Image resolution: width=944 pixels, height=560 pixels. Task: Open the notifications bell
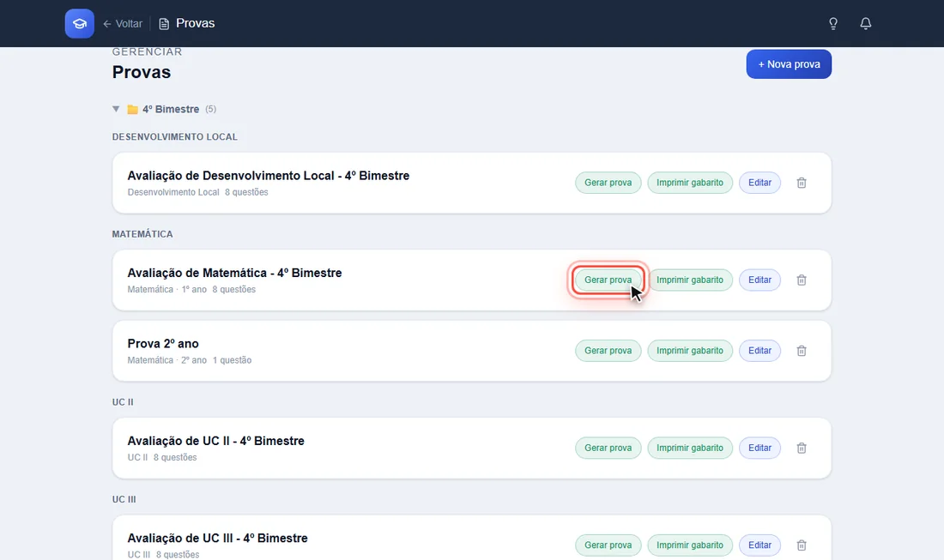865,23
